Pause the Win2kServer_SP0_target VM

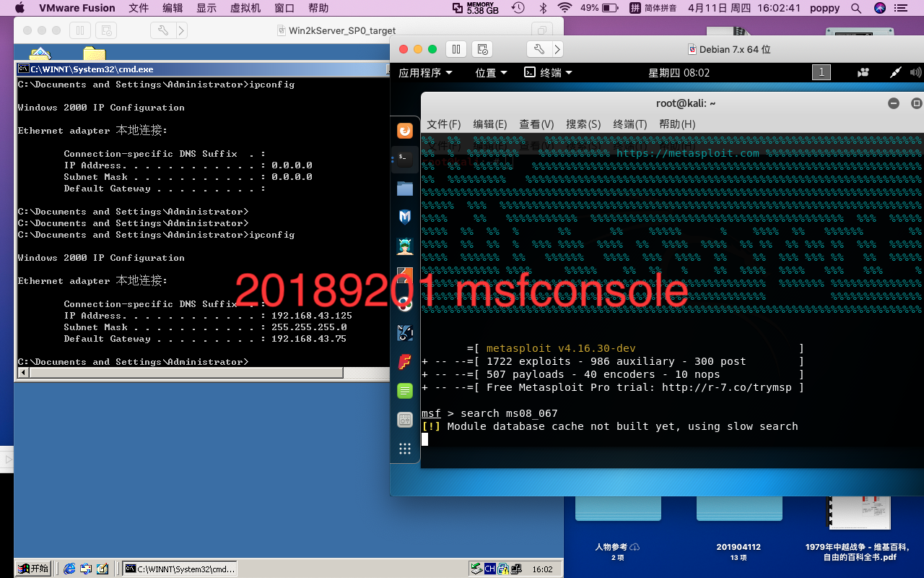tap(79, 30)
